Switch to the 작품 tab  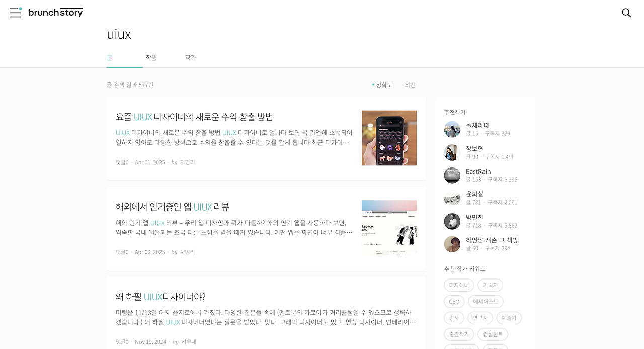tap(151, 57)
